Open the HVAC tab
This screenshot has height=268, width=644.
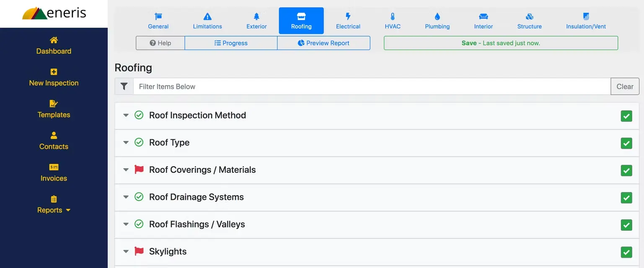[393, 21]
